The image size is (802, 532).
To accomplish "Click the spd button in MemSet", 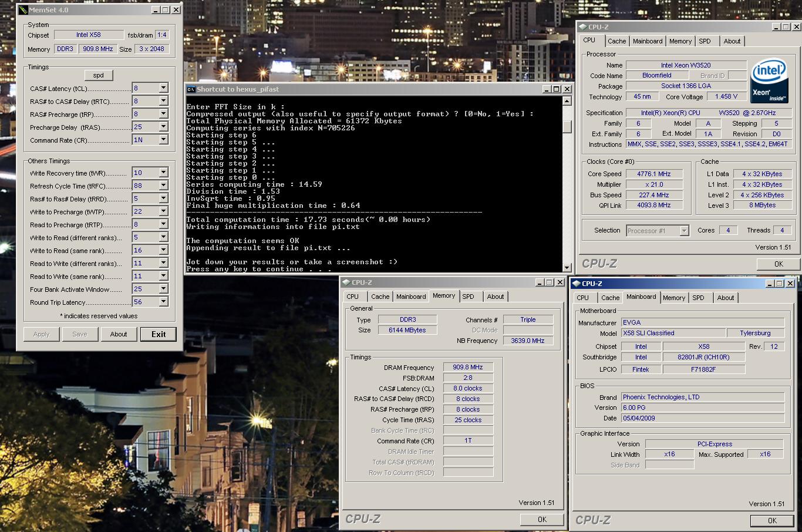I will pyautogui.click(x=98, y=75).
